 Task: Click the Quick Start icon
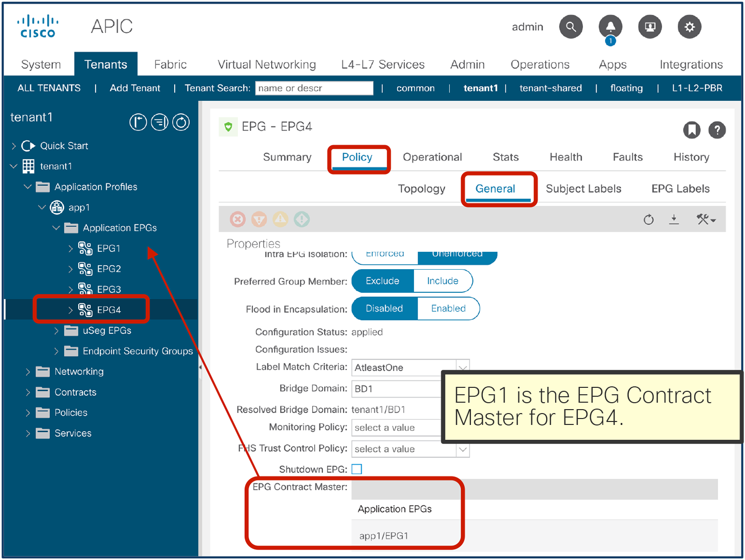coord(29,146)
